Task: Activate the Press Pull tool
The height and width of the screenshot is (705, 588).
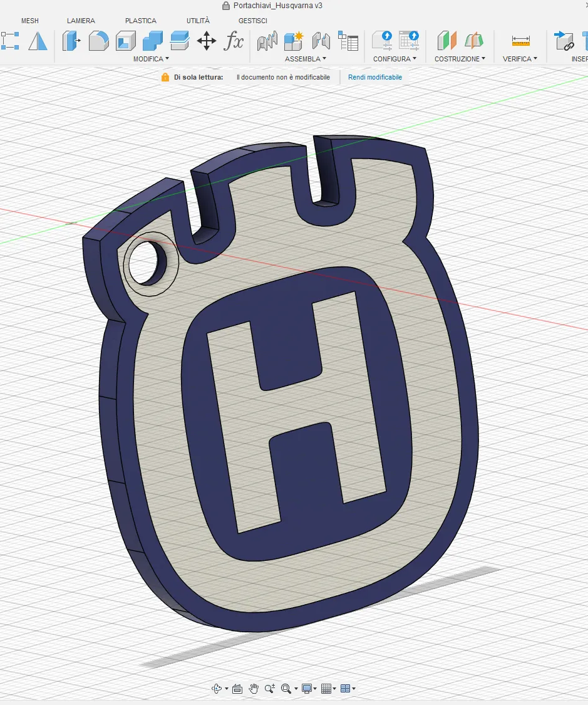Action: pos(71,41)
